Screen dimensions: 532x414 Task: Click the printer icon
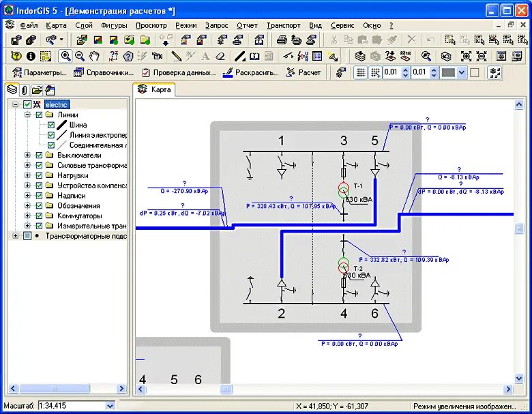282,40
